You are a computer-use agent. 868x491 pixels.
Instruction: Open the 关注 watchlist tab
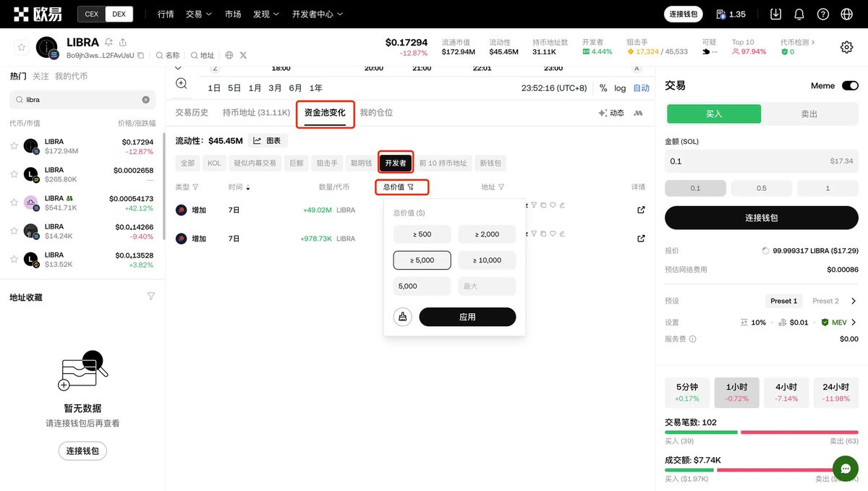(x=41, y=76)
